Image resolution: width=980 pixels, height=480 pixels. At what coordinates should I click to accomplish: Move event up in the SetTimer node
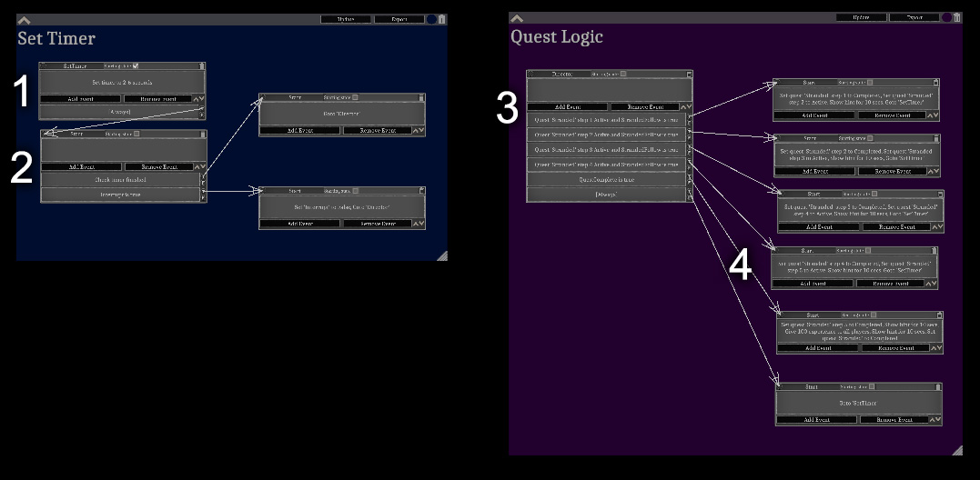[x=196, y=99]
